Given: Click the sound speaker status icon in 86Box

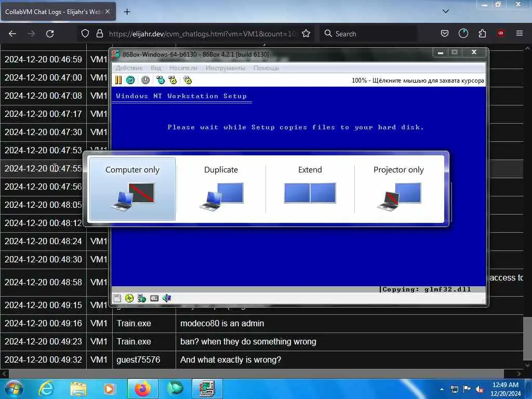Looking at the screenshot, I should pyautogui.click(x=167, y=298).
